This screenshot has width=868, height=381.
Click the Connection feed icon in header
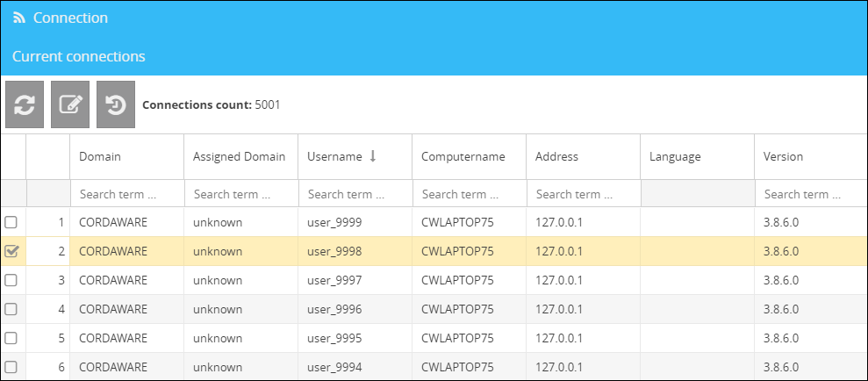pyautogui.click(x=19, y=18)
